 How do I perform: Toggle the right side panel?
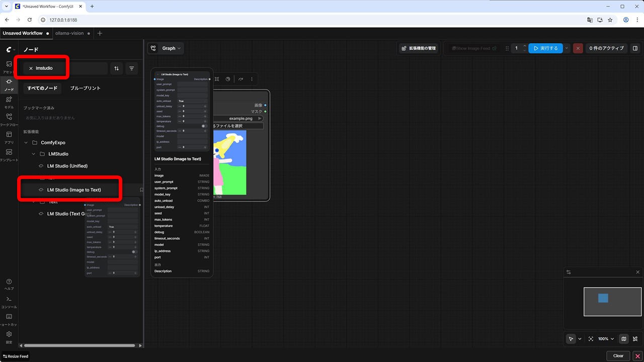point(635,48)
